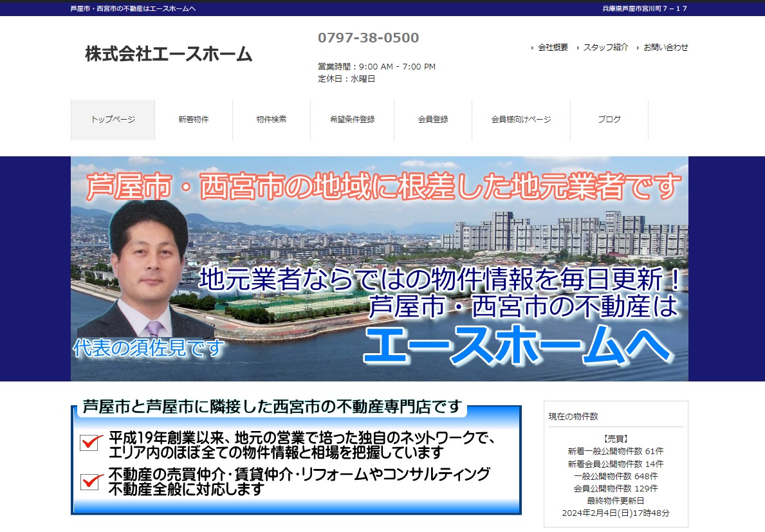Open 会員様向けページ menu item
The image size is (765, 532).
[521, 120]
